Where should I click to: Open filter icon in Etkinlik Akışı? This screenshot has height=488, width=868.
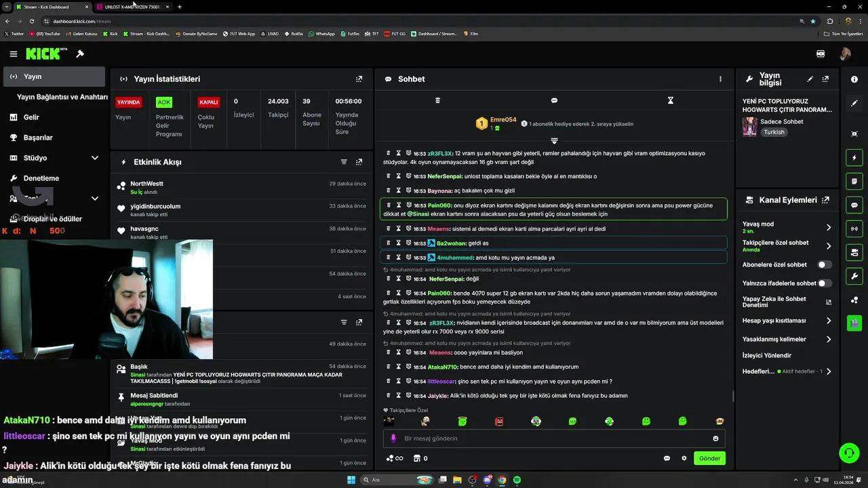click(x=344, y=162)
